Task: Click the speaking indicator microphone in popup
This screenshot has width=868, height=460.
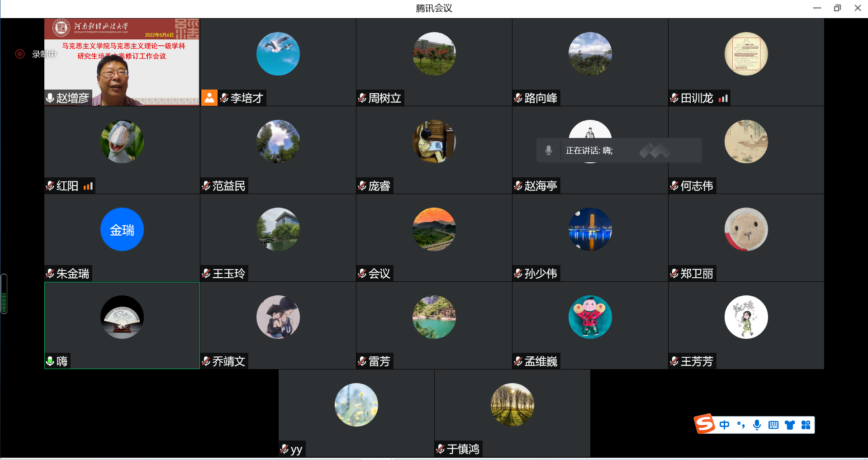Action: [548, 150]
